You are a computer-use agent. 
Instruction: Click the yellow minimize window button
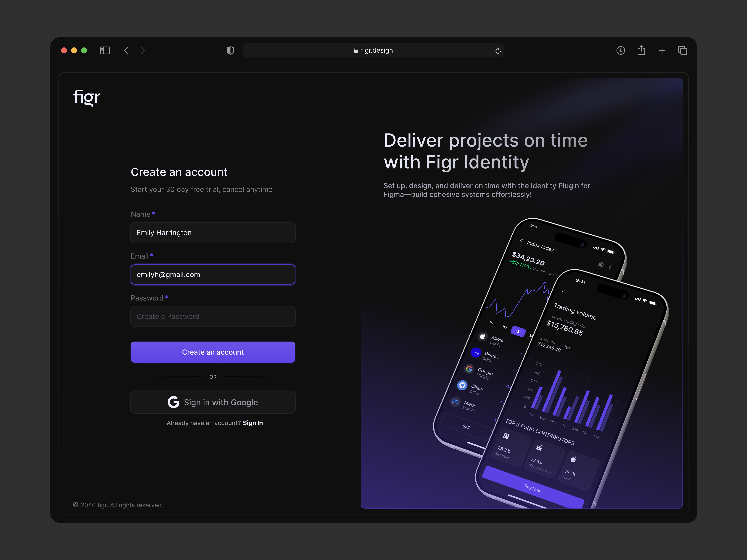74,50
